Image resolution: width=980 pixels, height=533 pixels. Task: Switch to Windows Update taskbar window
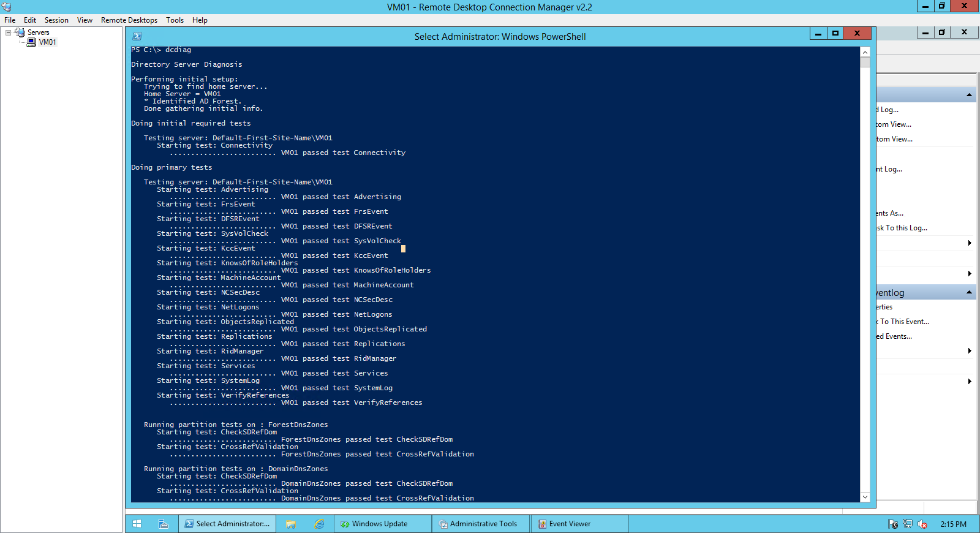pyautogui.click(x=374, y=524)
